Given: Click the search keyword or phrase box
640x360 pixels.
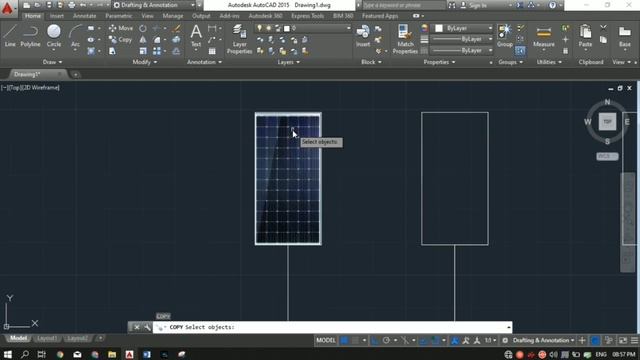Looking at the screenshot, I should click(403, 5).
